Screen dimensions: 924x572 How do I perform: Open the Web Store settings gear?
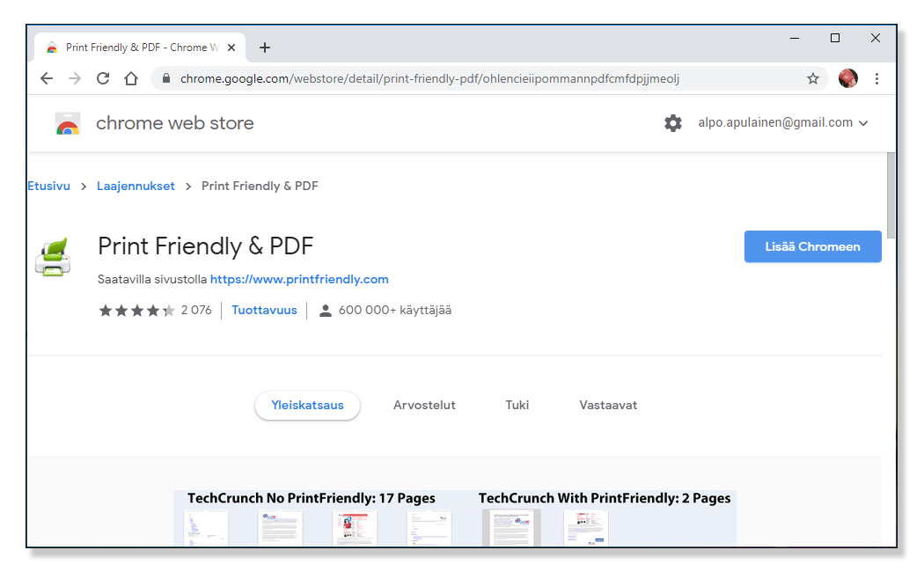673,122
